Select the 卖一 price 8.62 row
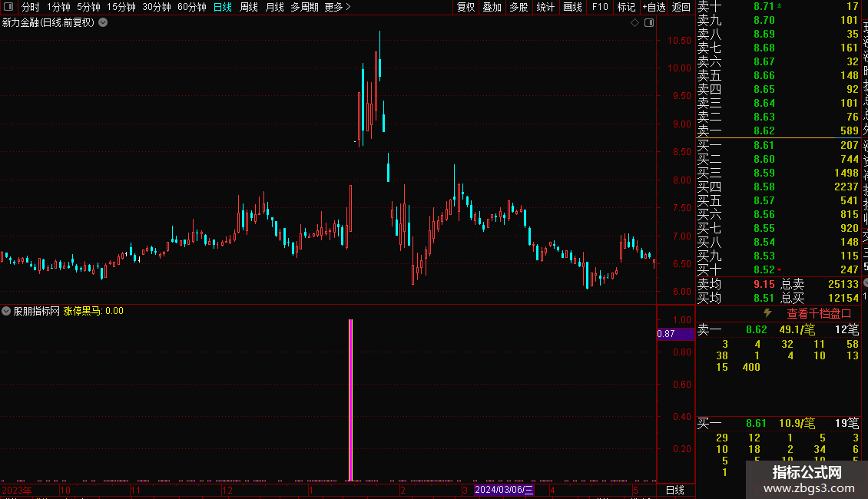The width and height of the screenshot is (868, 499). (778, 131)
